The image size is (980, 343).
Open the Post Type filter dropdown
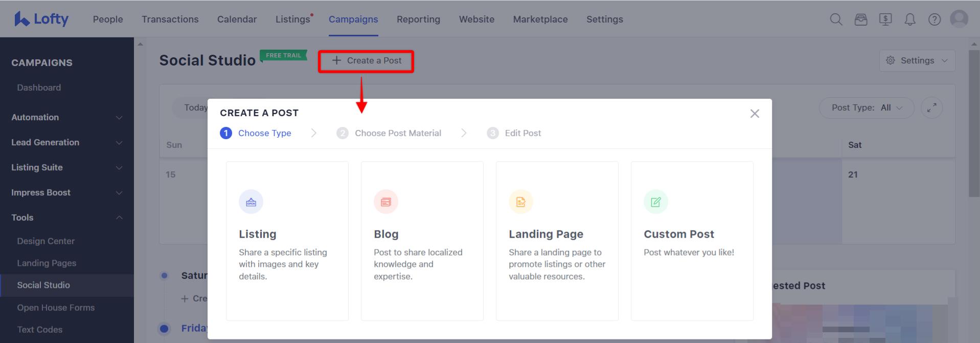[x=866, y=108]
